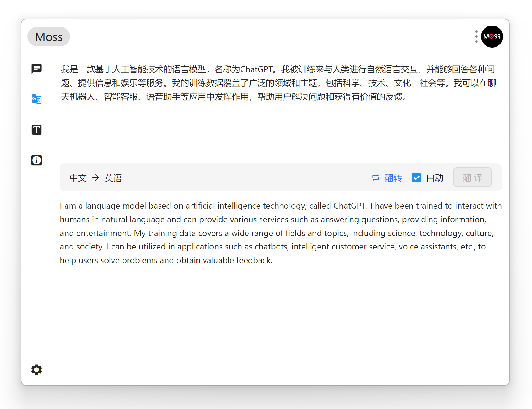The image size is (532, 409).
Task: Open the chat panel icon in sidebar
Action: [x=37, y=69]
